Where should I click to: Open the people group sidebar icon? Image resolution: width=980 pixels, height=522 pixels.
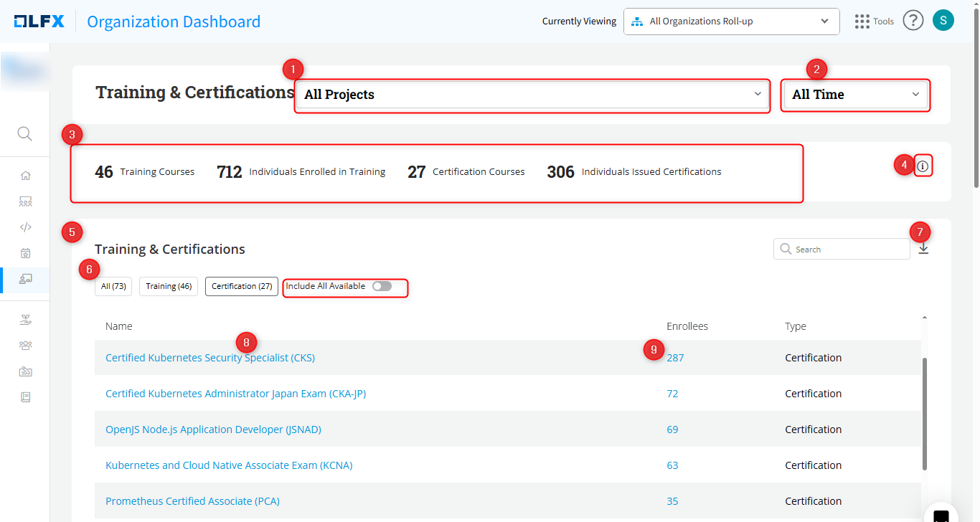pyautogui.click(x=26, y=346)
